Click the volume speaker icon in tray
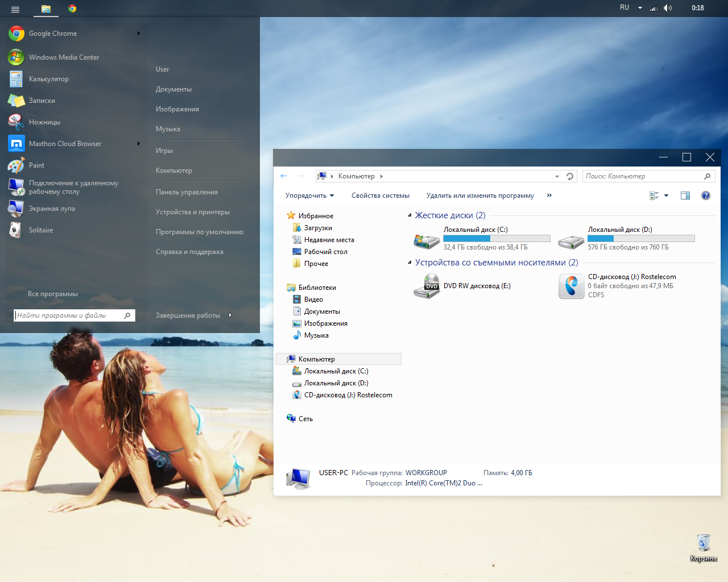The width and height of the screenshot is (728, 582). click(x=667, y=8)
